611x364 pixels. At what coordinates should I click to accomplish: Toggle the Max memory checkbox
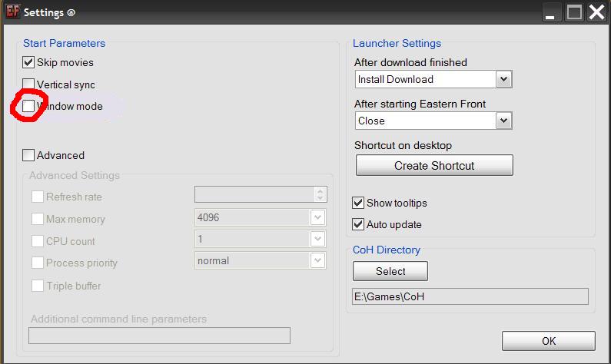click(x=38, y=219)
